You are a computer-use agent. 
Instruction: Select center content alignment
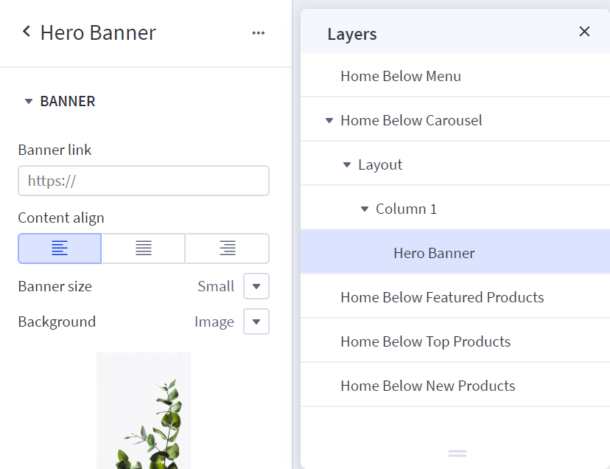pyautogui.click(x=143, y=248)
